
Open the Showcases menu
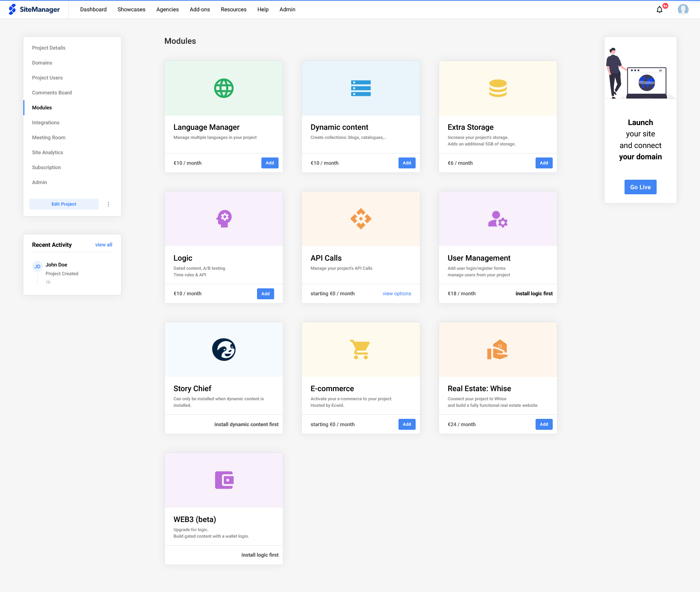point(131,9)
